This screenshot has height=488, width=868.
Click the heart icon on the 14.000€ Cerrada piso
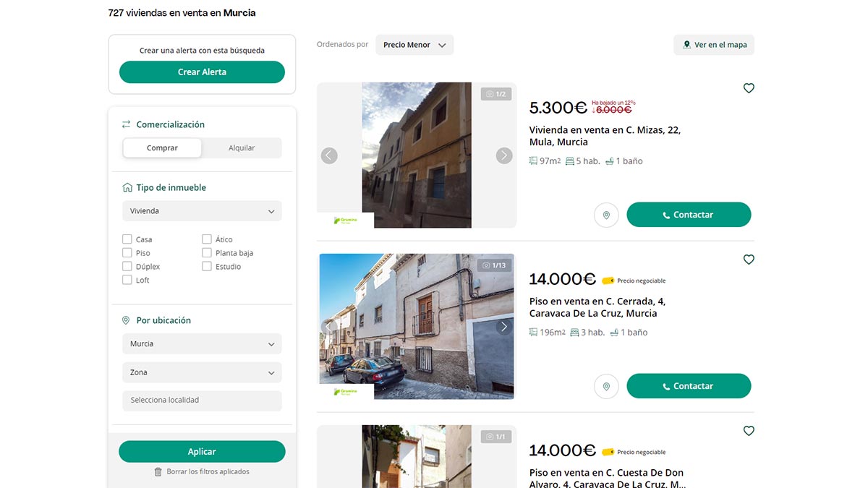click(748, 259)
